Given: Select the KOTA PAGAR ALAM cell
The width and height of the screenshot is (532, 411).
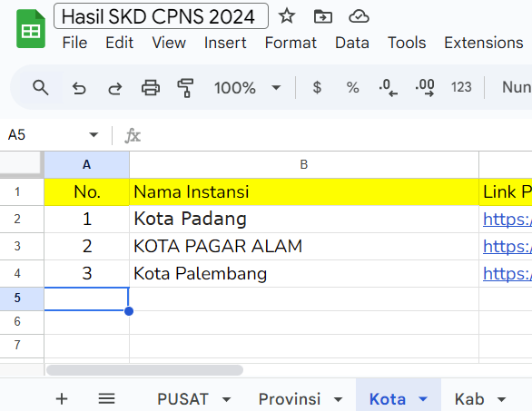Looking at the screenshot, I should [304, 246].
